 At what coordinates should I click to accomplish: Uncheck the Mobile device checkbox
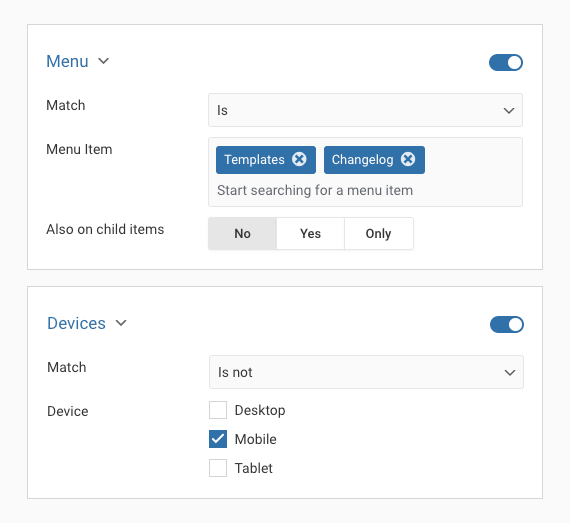point(218,439)
